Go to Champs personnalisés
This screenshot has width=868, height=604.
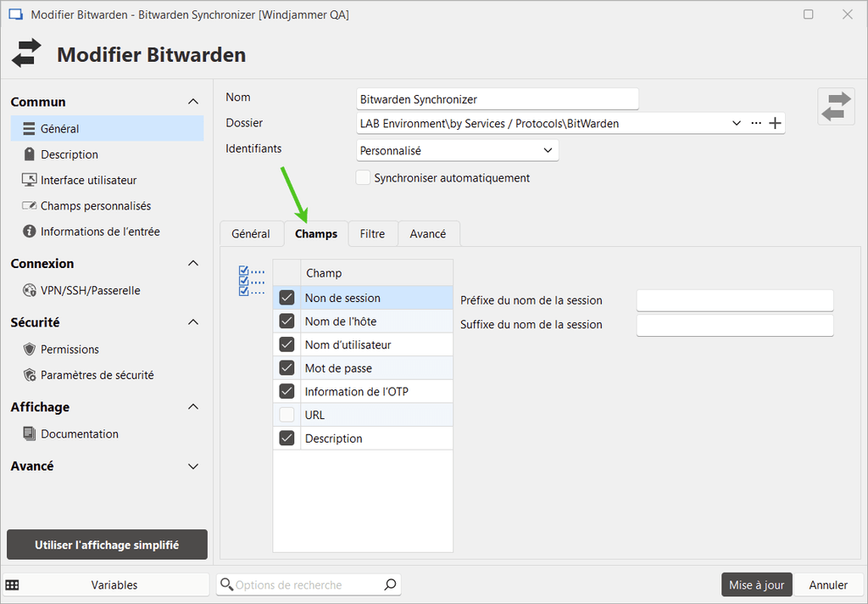95,205
